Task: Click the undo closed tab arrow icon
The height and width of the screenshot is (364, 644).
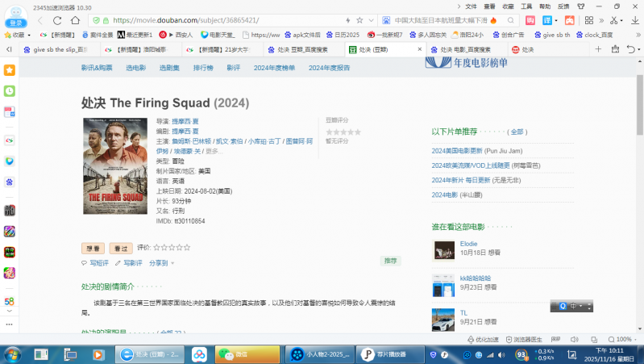Action: [x=631, y=49]
